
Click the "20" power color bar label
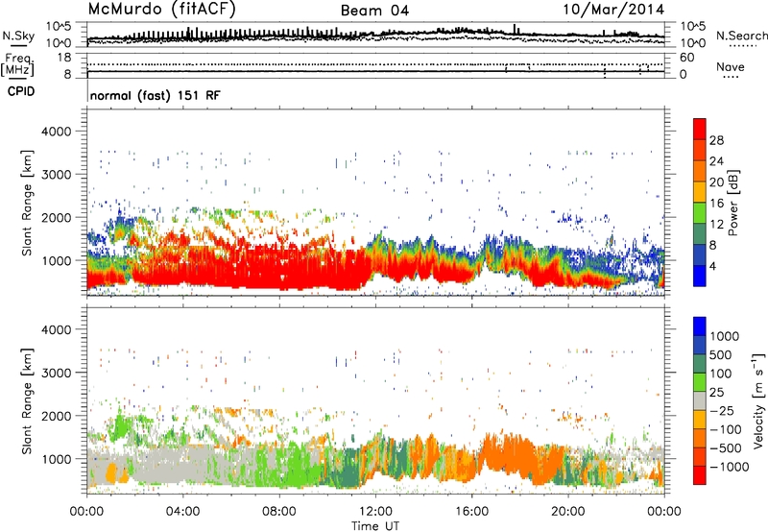tap(716, 182)
